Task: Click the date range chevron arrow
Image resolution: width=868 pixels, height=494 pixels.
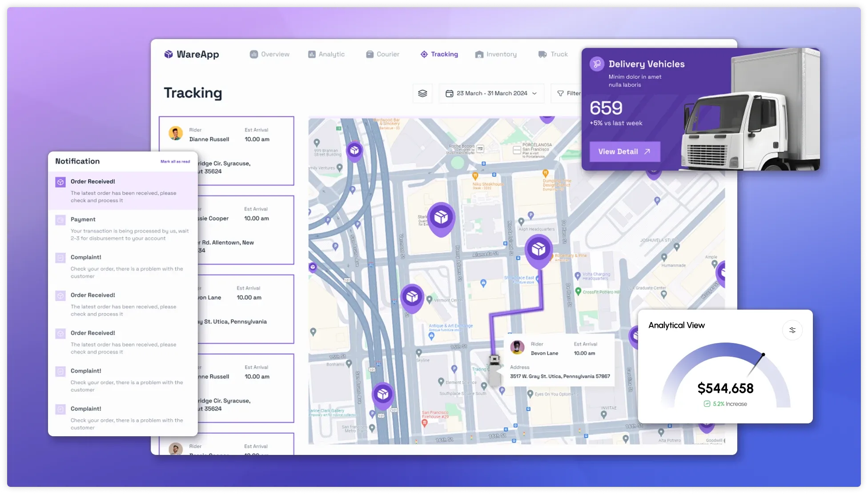Action: coord(534,93)
